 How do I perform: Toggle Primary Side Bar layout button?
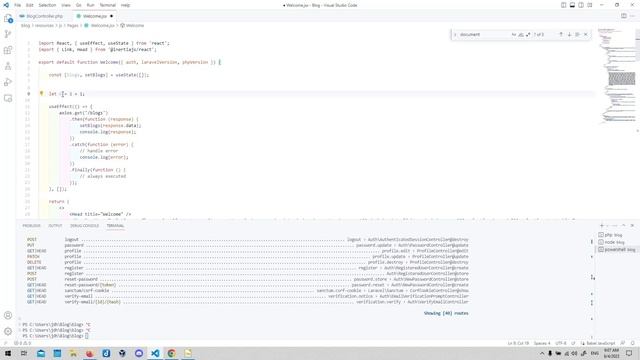pyautogui.click(x=563, y=5)
